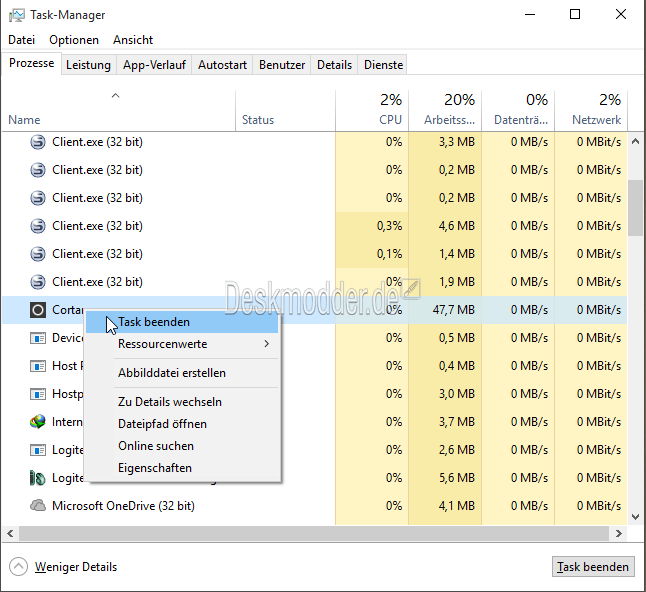Screen dimensions: 646x592
Task: Open the Datei menu
Action: click(x=21, y=40)
